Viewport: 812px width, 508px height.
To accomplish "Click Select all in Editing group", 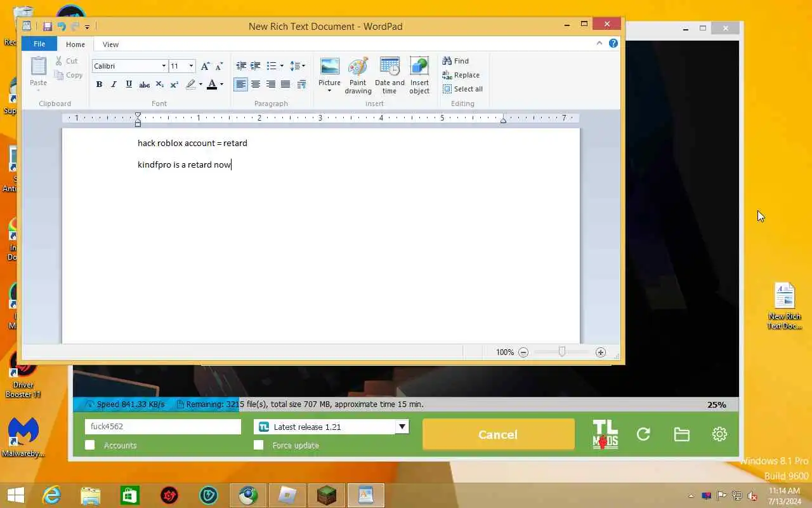I will pos(462,89).
